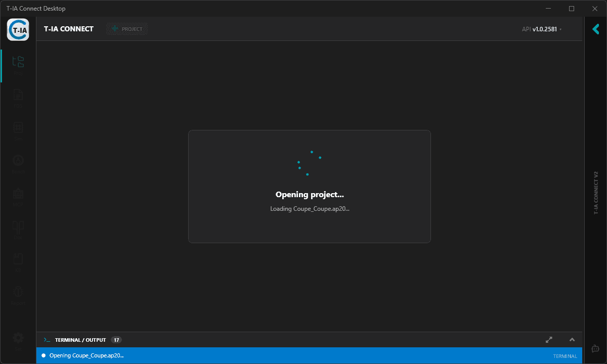Select the Proj icon in the sidebar
Viewport: 607px width, 364px height.
tap(18, 62)
